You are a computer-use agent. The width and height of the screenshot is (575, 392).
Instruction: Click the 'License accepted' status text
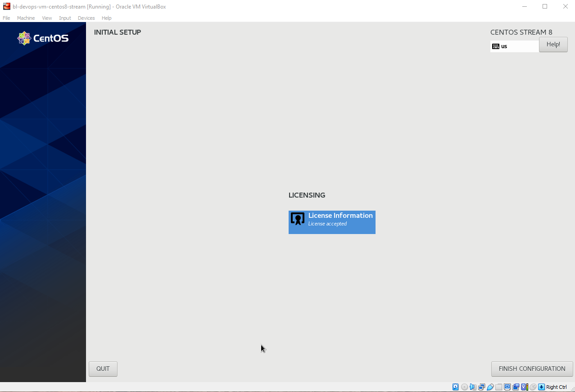tap(327, 224)
